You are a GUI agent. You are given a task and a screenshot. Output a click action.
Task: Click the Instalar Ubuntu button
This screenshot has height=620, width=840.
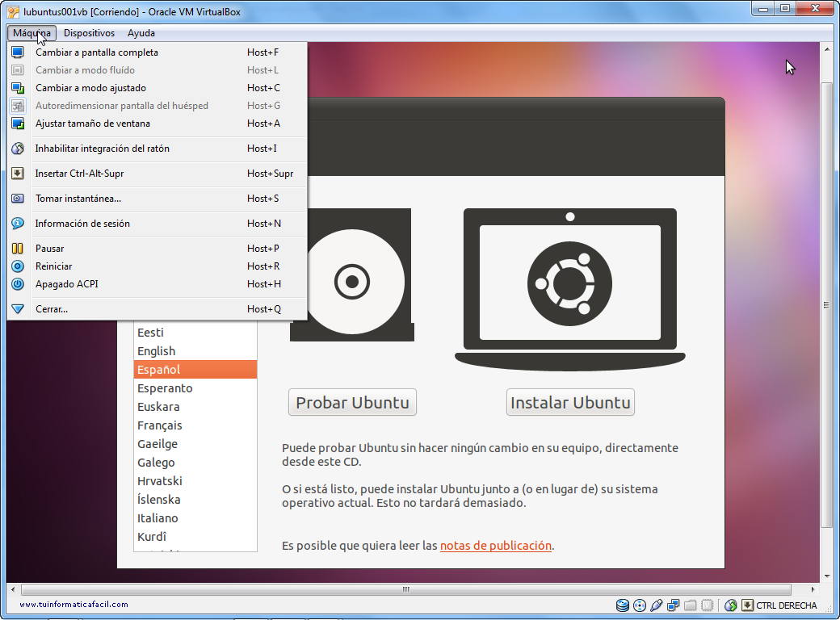[570, 403]
